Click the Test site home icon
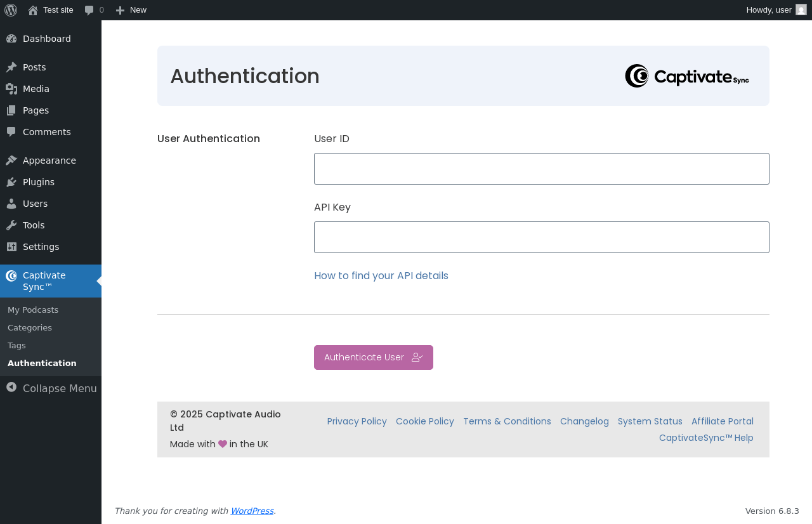The height and width of the screenshot is (524, 812). point(33,10)
